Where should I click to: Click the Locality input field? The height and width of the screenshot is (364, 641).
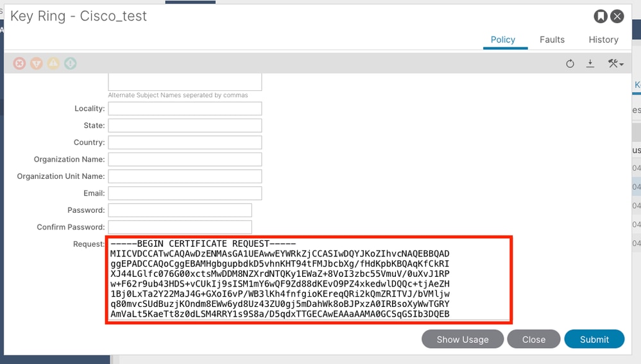[185, 108]
